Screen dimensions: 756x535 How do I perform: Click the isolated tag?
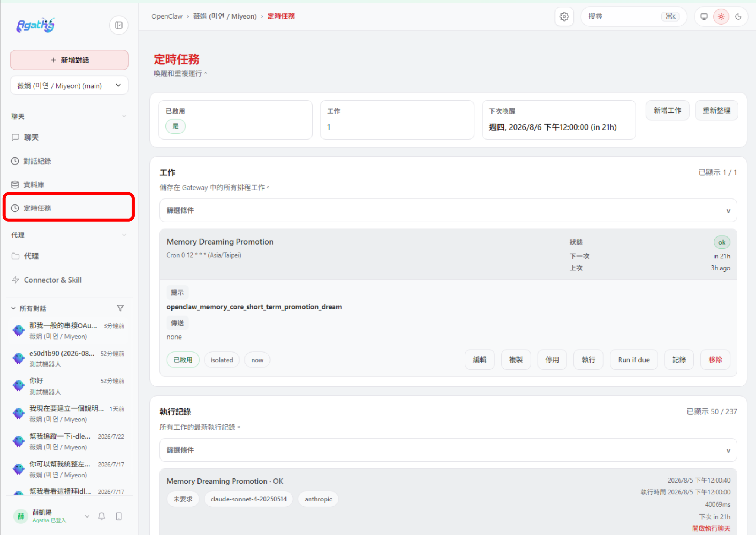pos(222,360)
